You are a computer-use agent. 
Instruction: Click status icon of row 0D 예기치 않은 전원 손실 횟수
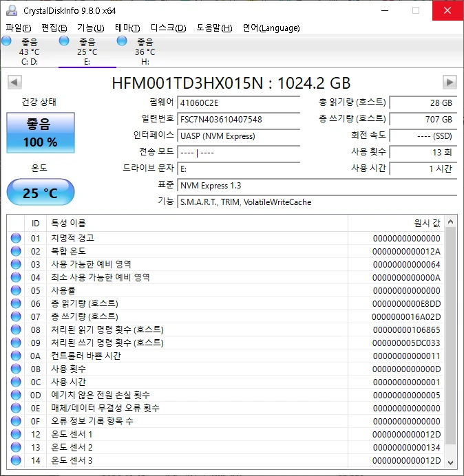tap(16, 395)
